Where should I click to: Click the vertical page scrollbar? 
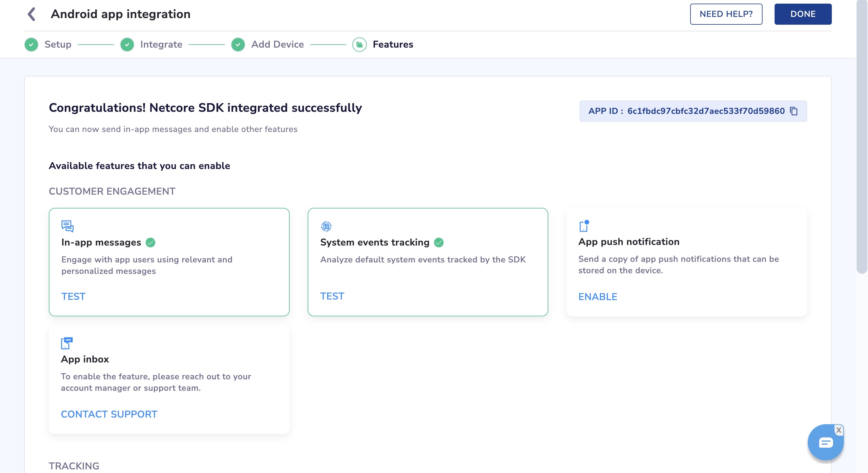[862, 135]
